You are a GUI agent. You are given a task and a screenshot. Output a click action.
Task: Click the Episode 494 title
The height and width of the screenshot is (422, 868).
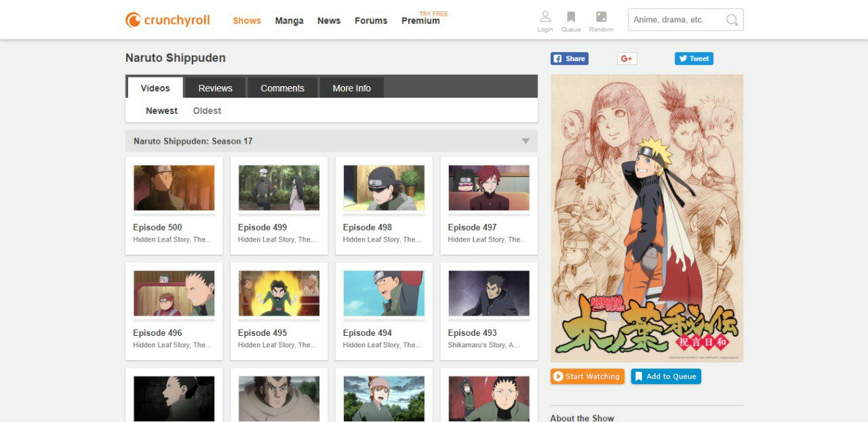(x=368, y=333)
